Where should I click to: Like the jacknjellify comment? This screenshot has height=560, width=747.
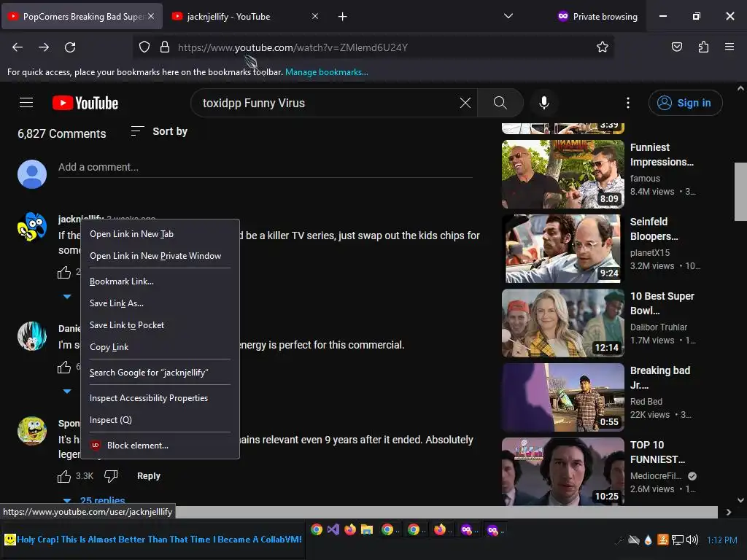[x=64, y=273]
